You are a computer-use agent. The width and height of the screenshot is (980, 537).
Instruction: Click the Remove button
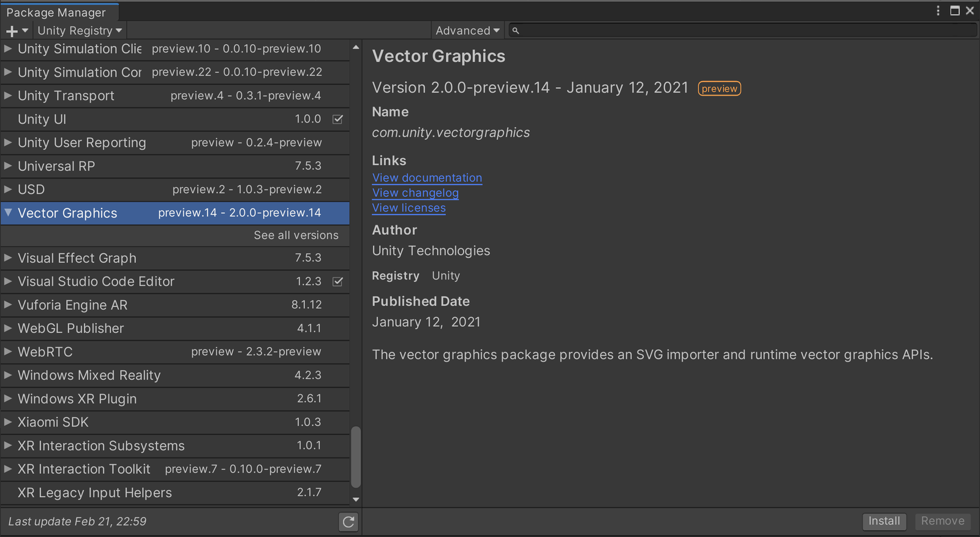[943, 521]
